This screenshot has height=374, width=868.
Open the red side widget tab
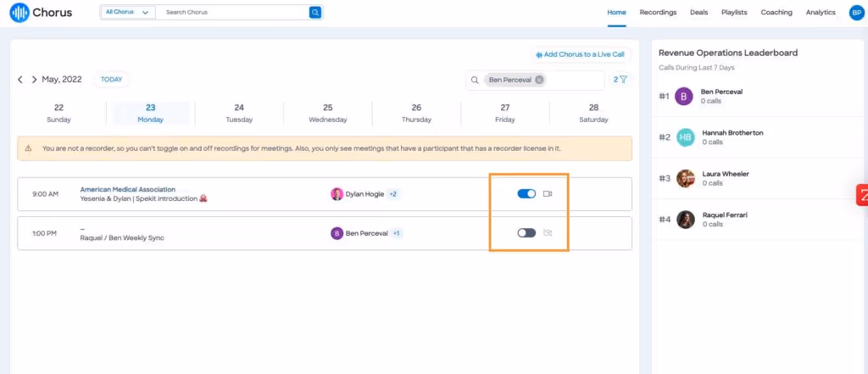coord(862,195)
